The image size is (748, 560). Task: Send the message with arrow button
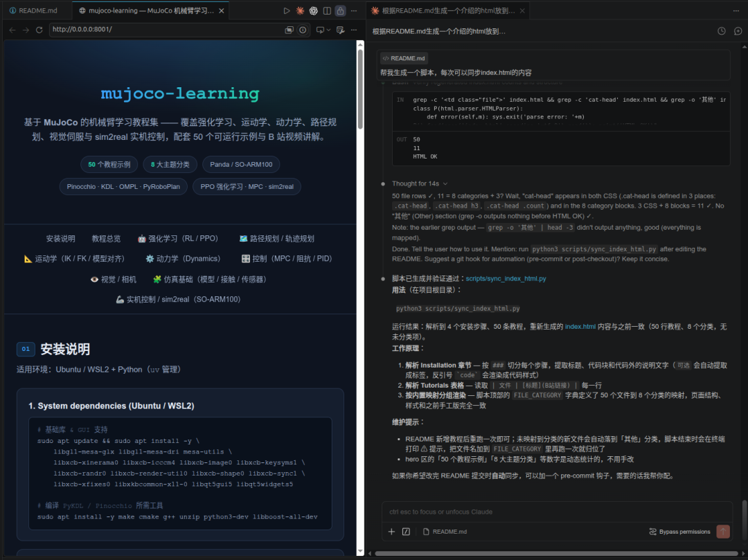[723, 532]
